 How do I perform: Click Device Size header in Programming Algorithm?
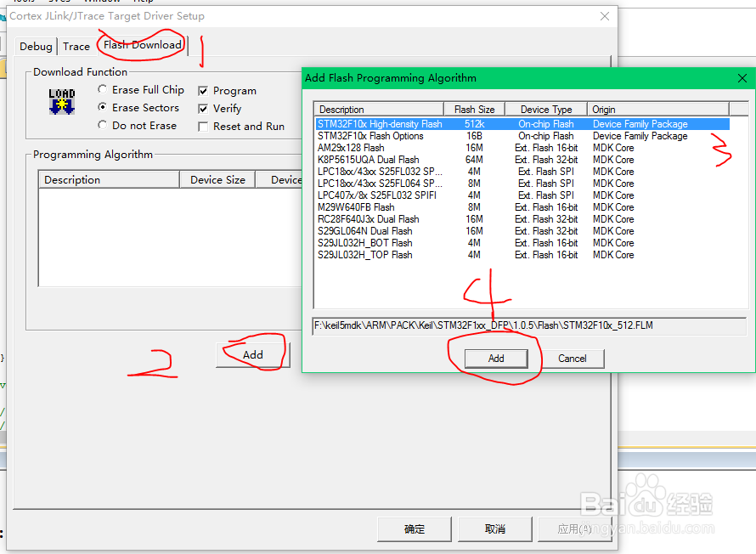click(x=217, y=180)
